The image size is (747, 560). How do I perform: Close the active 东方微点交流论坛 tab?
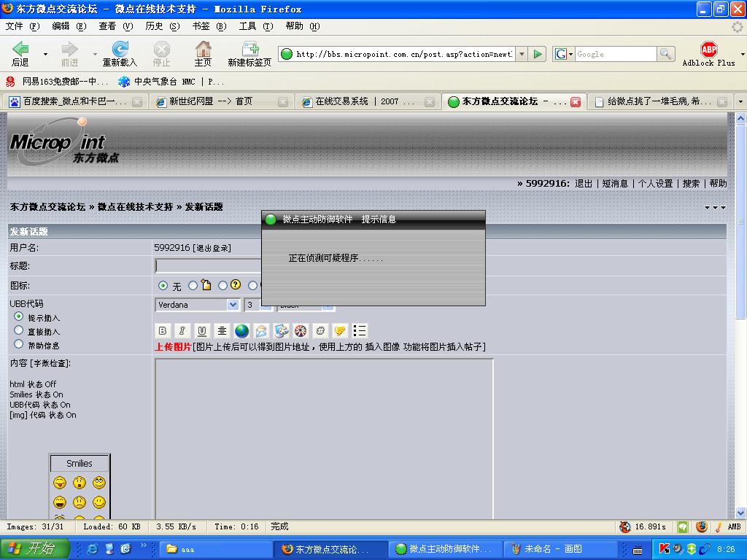pyautogui.click(x=576, y=102)
